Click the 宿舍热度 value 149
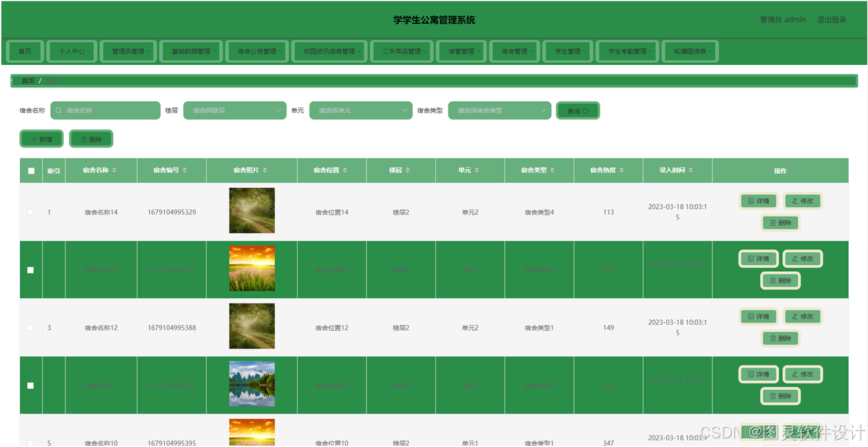 click(x=609, y=328)
